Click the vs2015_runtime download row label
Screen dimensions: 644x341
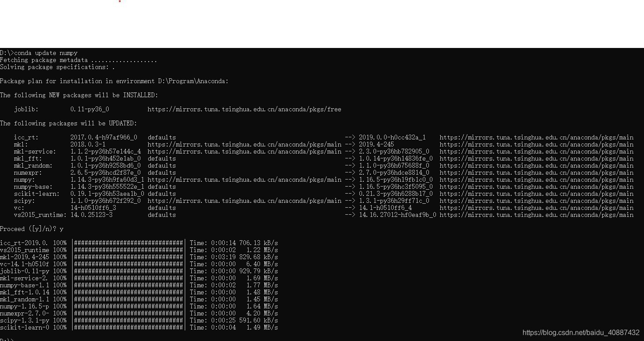[x=25, y=250]
